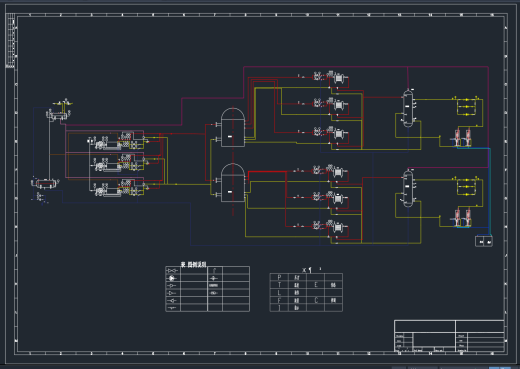Select the small two-cell box below the blue pipeline

click(x=484, y=241)
